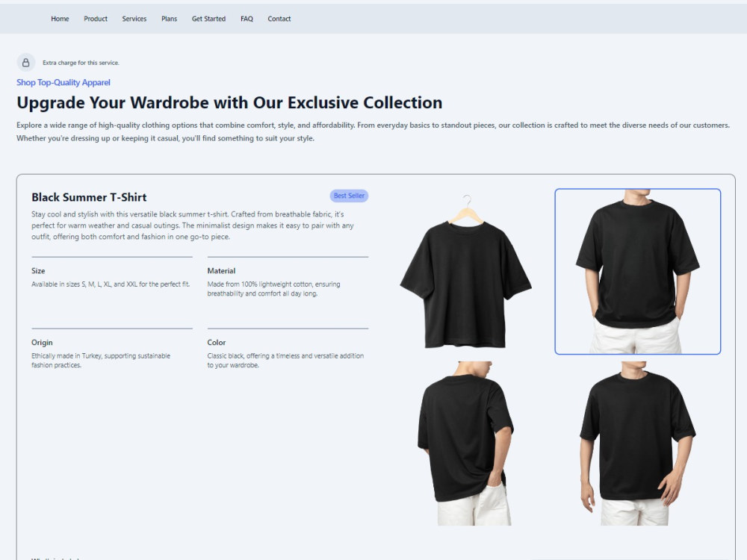Screen dimensions: 747x560
Task: Click the 'Stay cool and stylish' product description
Action: [193, 225]
